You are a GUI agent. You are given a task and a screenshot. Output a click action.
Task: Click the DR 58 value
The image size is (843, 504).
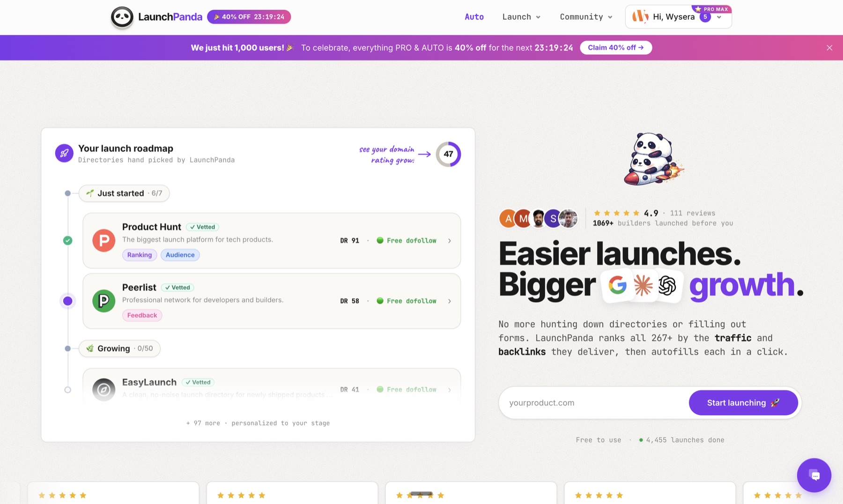coord(349,301)
